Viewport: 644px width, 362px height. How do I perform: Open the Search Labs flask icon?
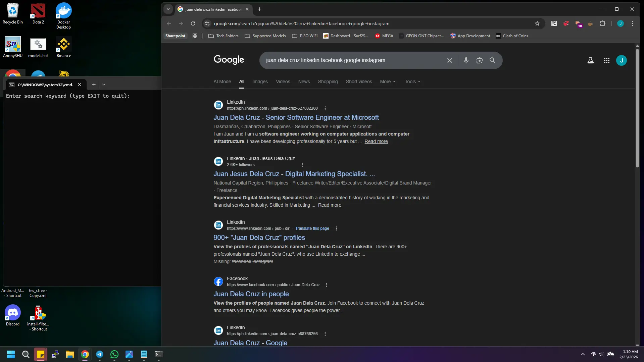tap(590, 60)
